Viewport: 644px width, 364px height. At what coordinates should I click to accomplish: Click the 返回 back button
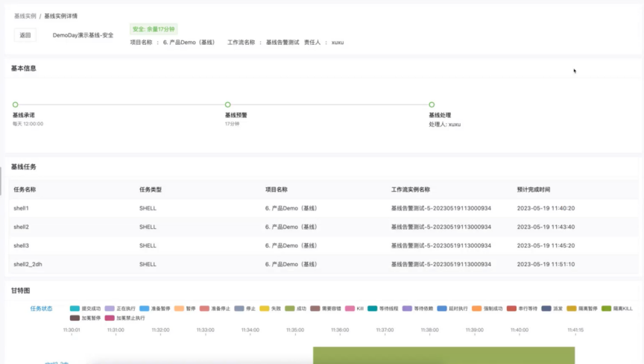(25, 35)
